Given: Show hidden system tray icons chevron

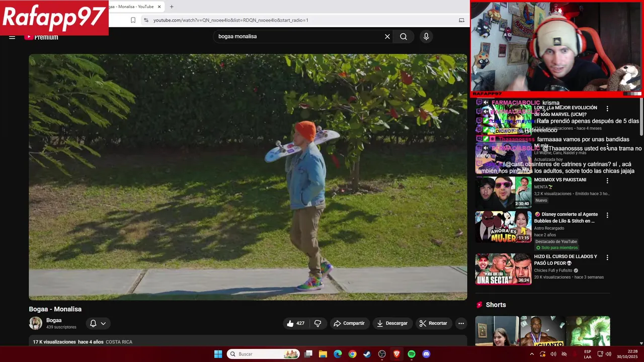Looking at the screenshot, I should pos(532,354).
